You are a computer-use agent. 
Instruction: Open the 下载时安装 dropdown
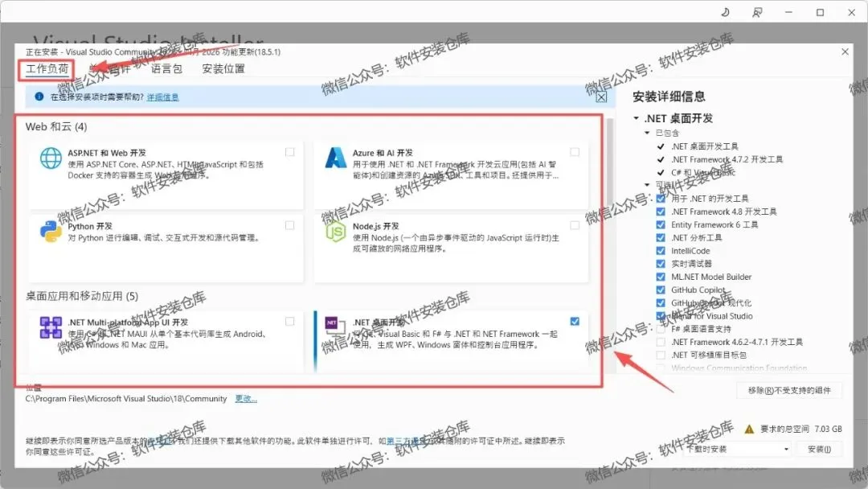pos(738,449)
